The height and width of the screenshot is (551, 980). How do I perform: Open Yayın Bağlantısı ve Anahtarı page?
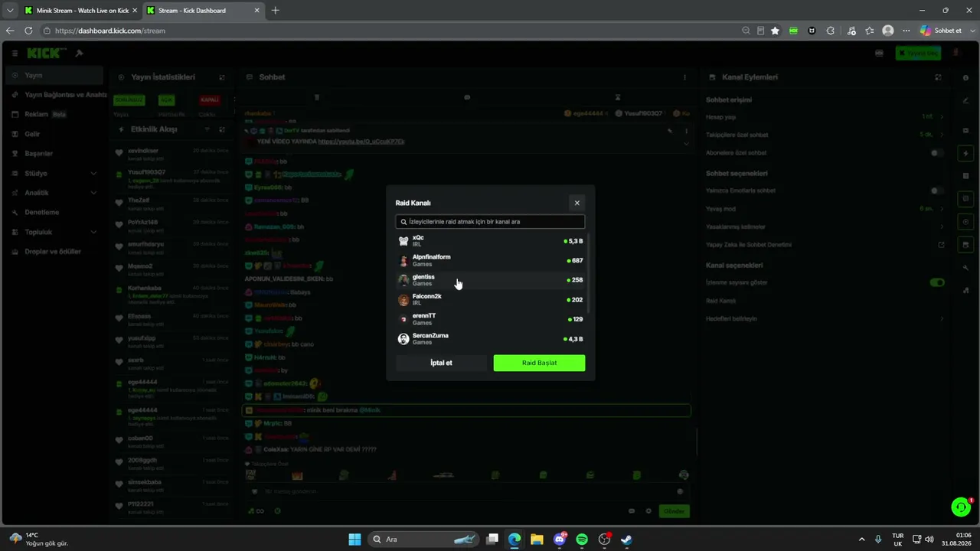tap(54, 95)
